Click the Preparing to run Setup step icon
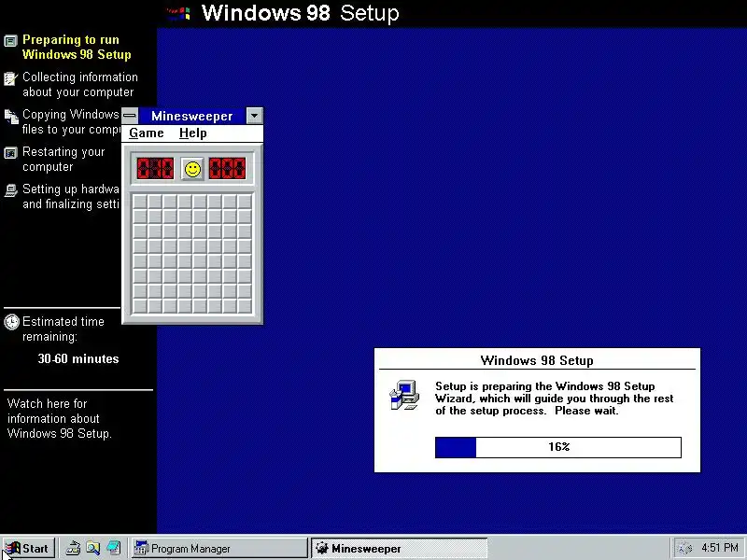 (10, 41)
